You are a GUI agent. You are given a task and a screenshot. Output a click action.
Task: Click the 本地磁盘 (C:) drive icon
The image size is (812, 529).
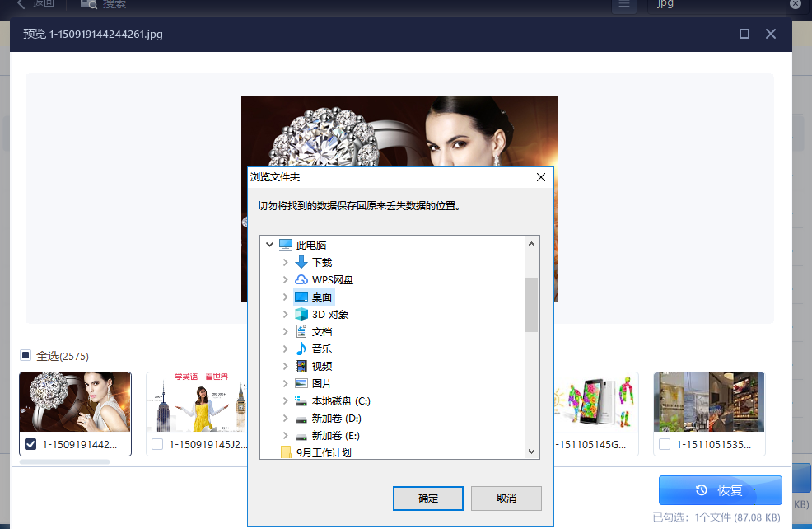coord(301,400)
